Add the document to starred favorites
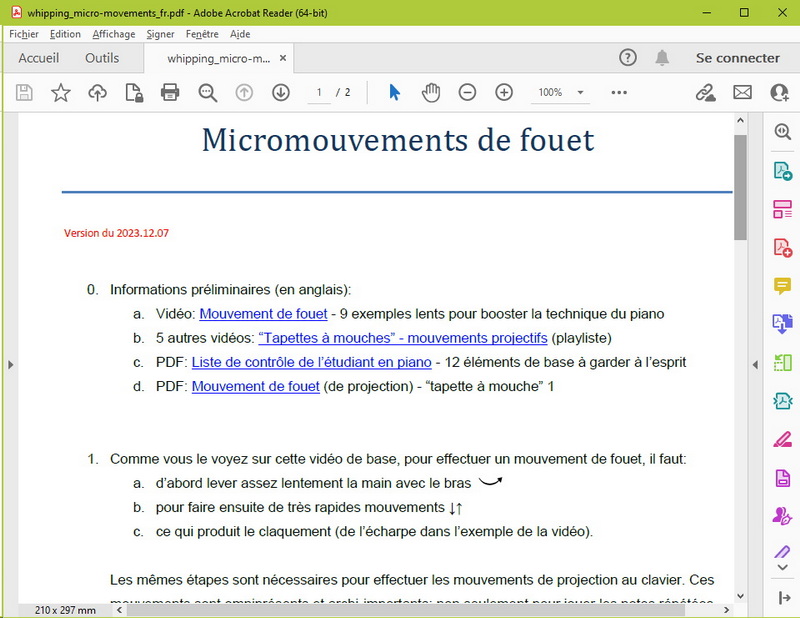This screenshot has width=800, height=618. pos(61,93)
